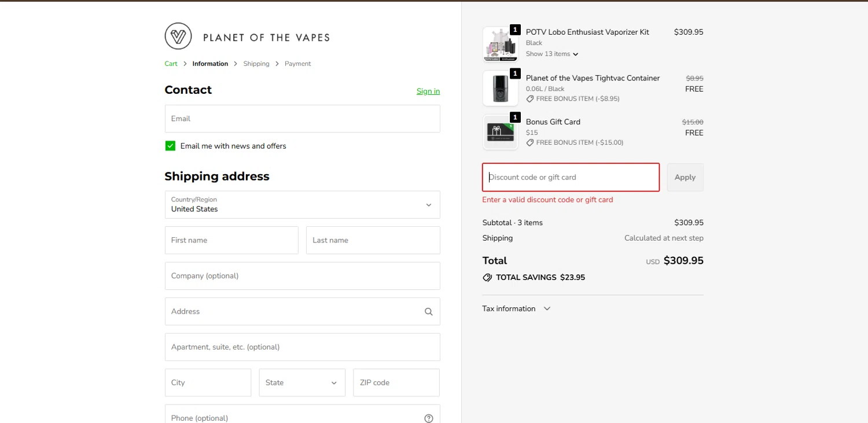Click the Tightvac Container product thumbnail
868x423 pixels.
pyautogui.click(x=500, y=88)
